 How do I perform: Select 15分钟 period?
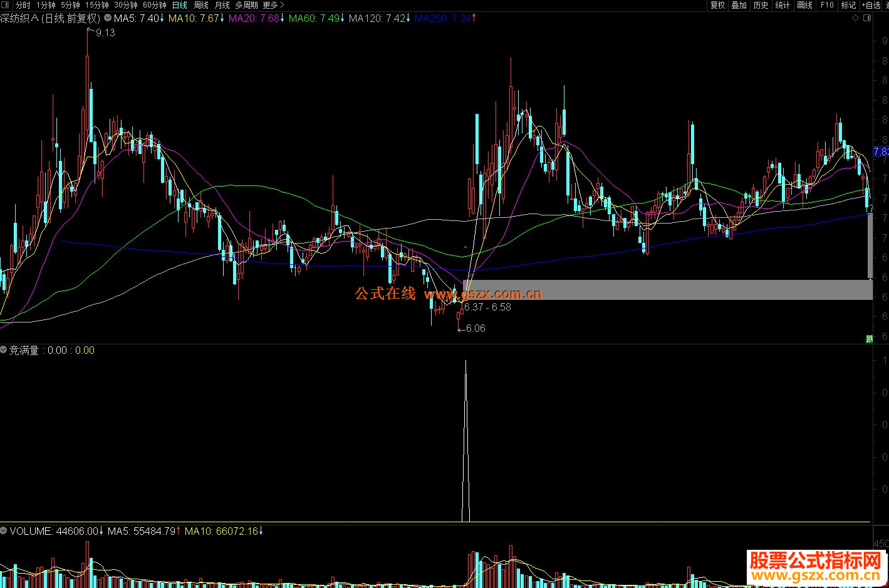[x=96, y=5]
